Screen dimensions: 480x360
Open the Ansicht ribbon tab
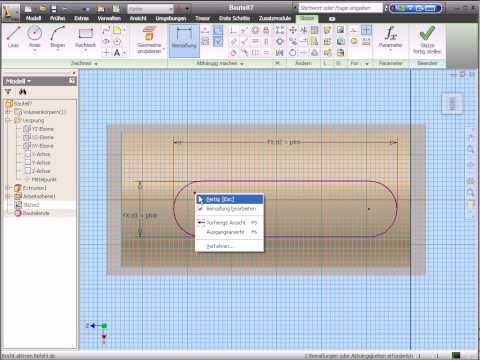coord(138,18)
